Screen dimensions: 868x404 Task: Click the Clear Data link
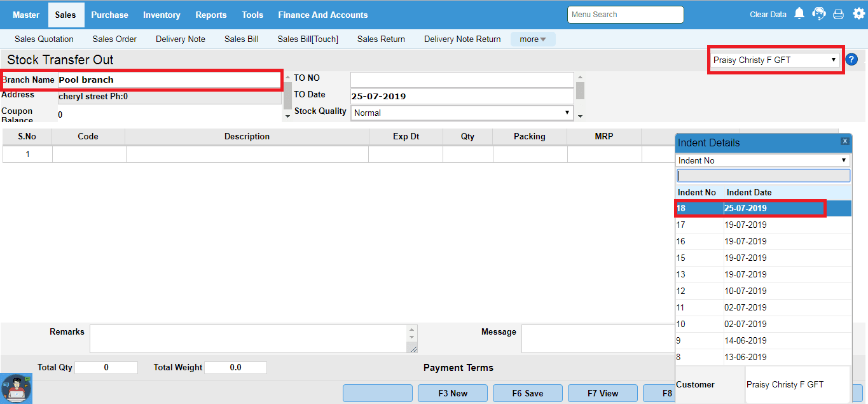(768, 14)
